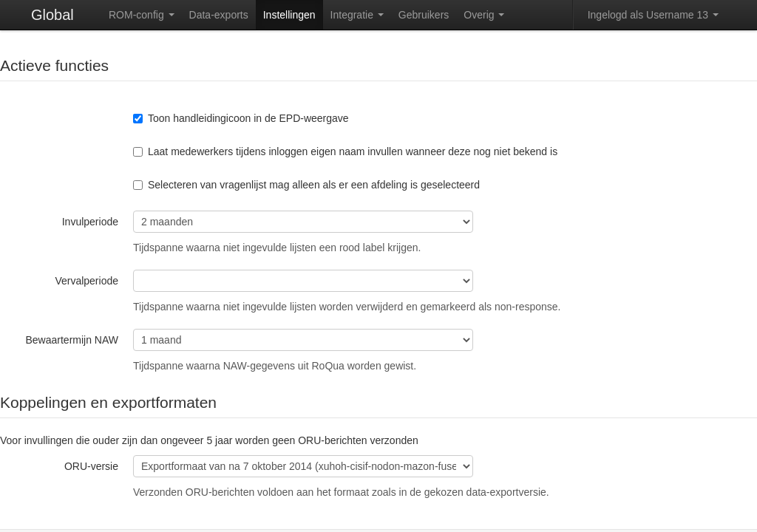The width and height of the screenshot is (757, 532).
Task: Click the ORU-versie field label
Action: [x=91, y=466]
